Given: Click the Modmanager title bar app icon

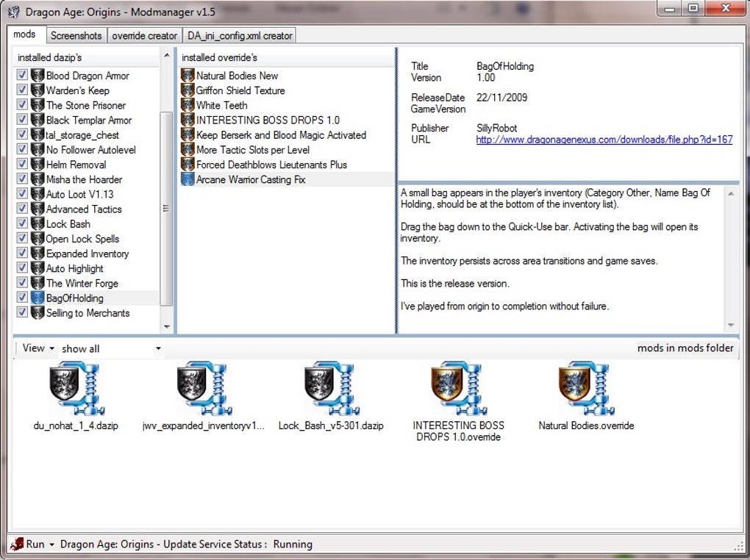Looking at the screenshot, I should (13, 12).
